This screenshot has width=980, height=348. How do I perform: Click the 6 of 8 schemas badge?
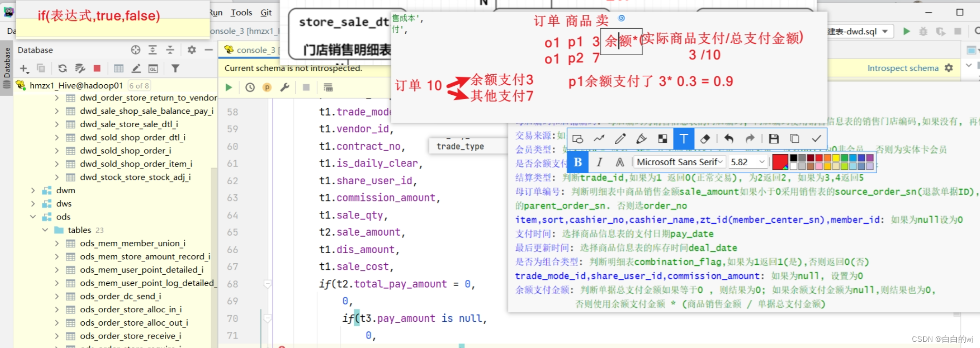139,86
